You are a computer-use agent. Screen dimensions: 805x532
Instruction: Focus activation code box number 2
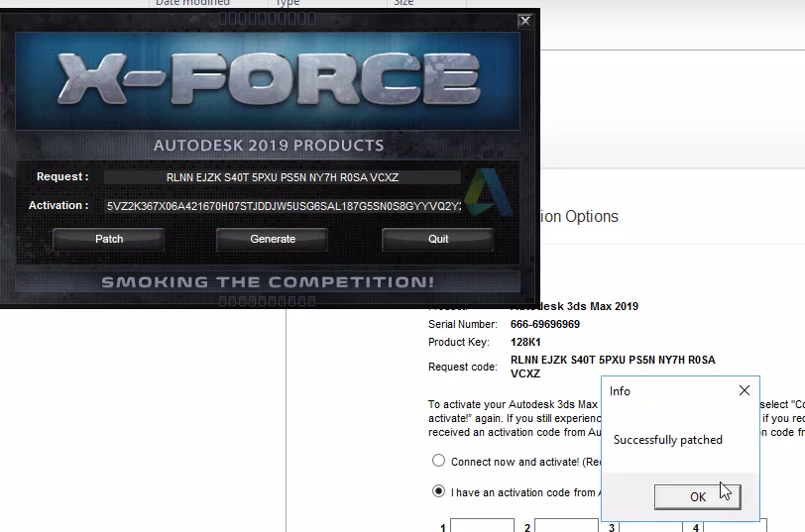[x=566, y=525]
